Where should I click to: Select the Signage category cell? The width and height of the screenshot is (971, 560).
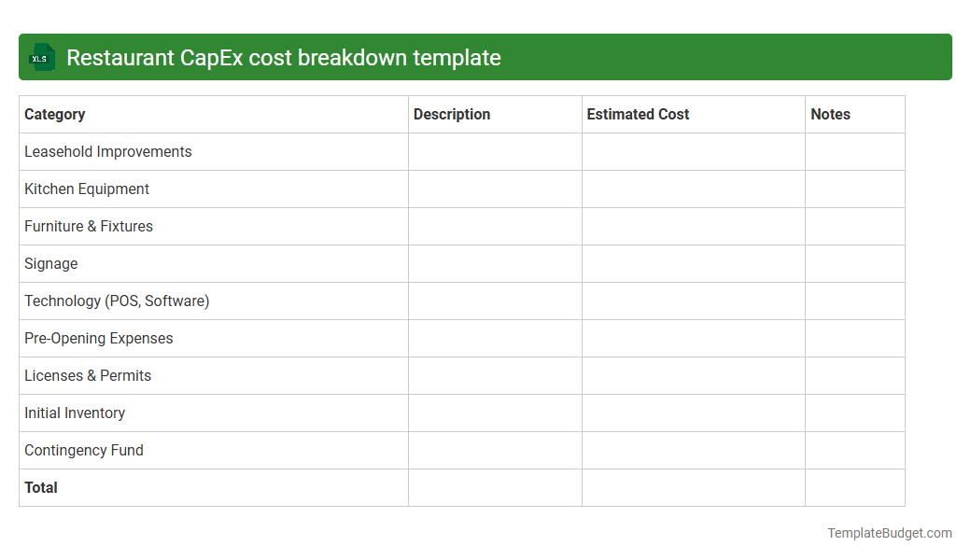51,263
